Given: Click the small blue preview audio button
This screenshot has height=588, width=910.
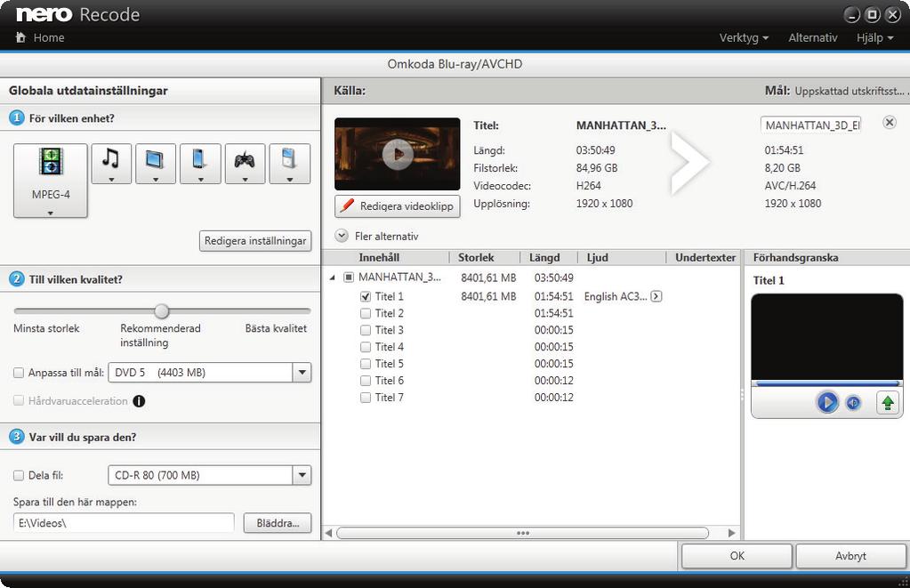Looking at the screenshot, I should click(x=853, y=402).
